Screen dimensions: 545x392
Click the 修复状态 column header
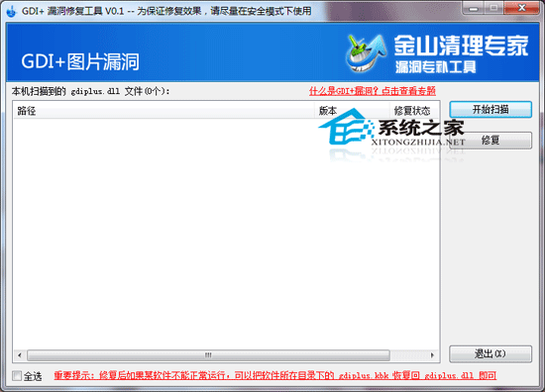point(414,111)
